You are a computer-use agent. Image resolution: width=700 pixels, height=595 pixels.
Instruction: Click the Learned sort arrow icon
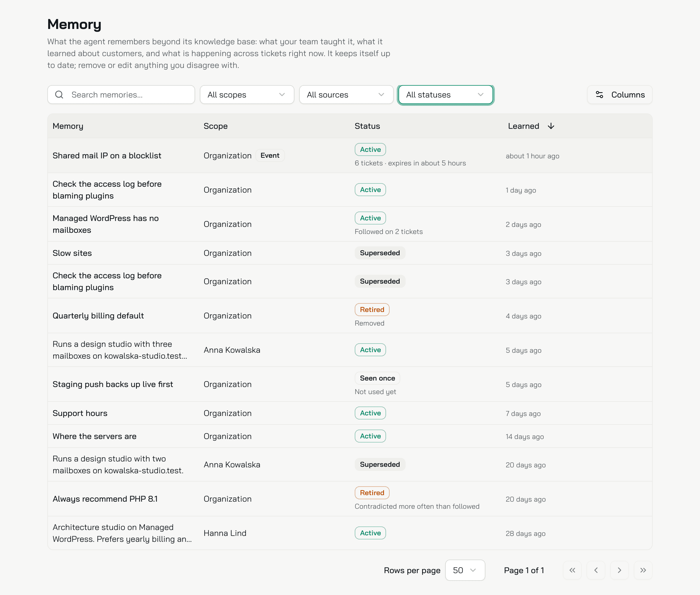551,126
